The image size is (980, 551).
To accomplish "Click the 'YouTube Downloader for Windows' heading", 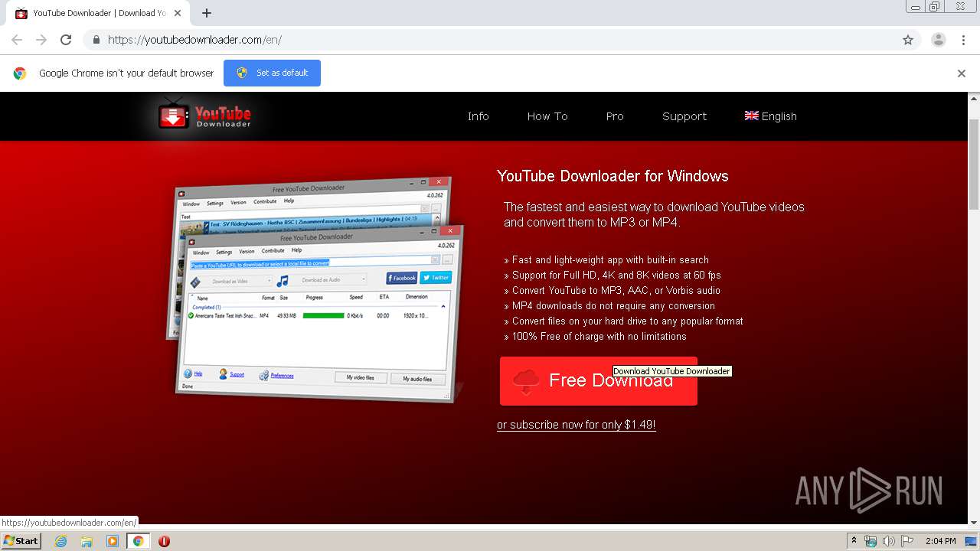I will point(612,176).
